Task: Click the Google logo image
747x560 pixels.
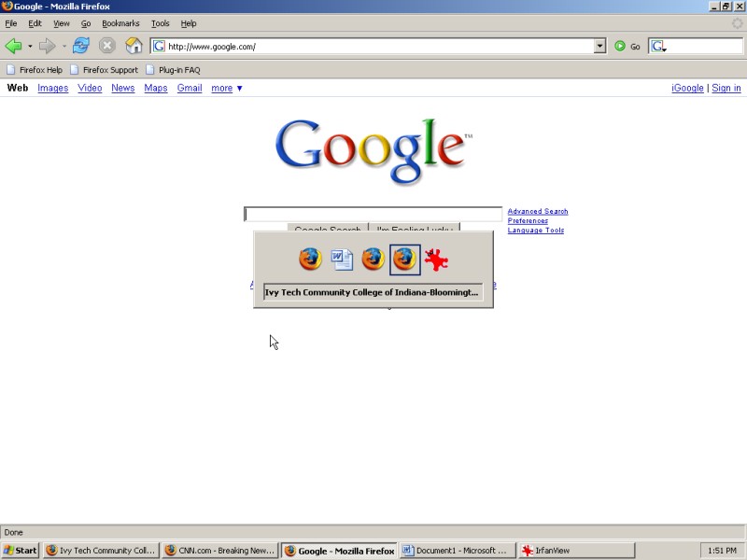Action: tap(373, 150)
